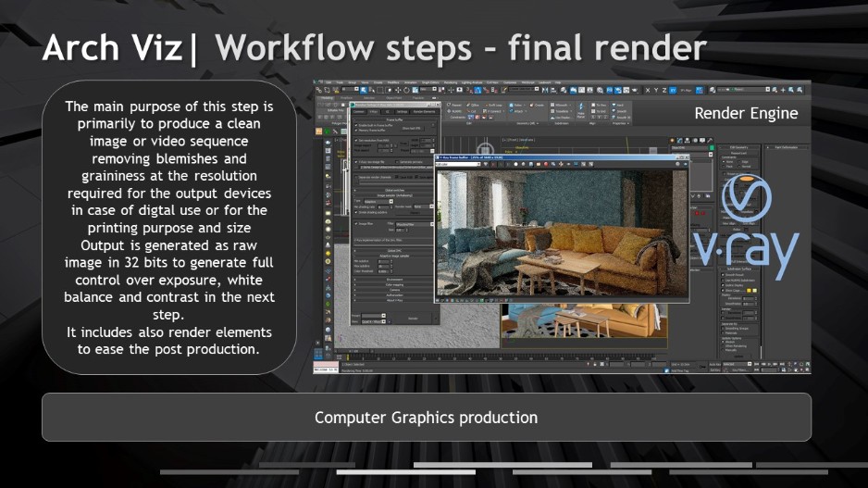Expand the Camera rollout
868x488 pixels.
point(395,290)
